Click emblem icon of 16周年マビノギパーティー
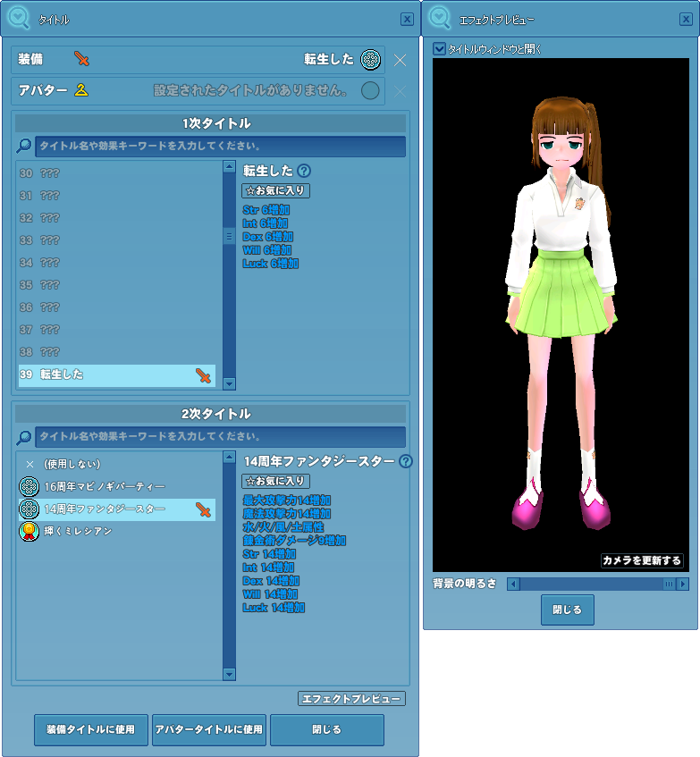The image size is (700, 757). tap(29, 486)
